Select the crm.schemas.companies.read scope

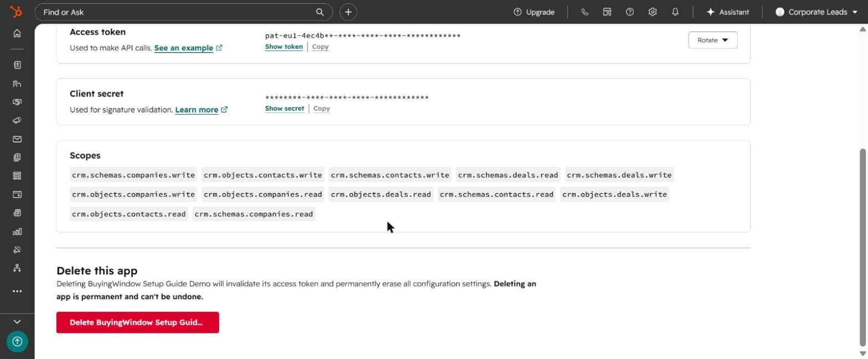(254, 214)
